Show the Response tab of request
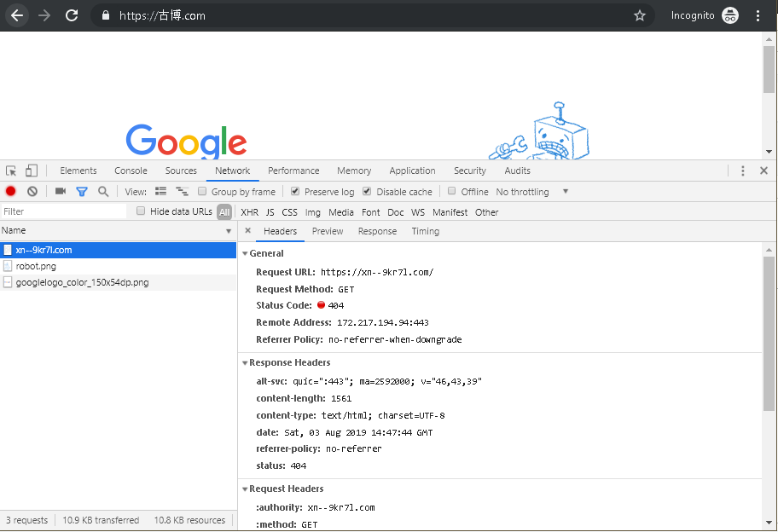778x532 pixels. (x=377, y=231)
